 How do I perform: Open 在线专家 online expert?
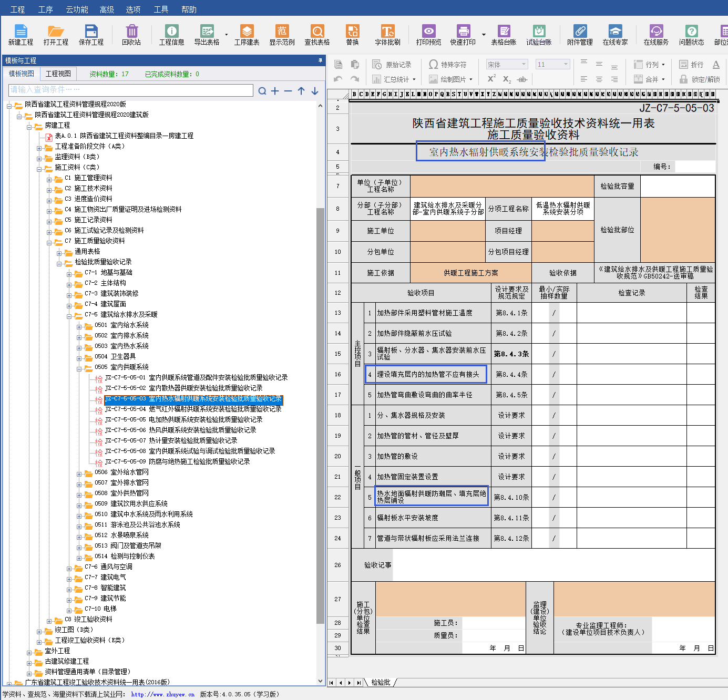tap(616, 35)
